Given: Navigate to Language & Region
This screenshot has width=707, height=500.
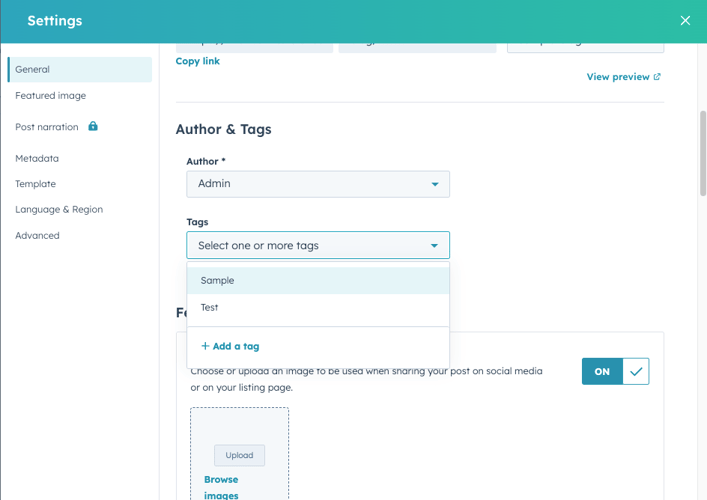Looking at the screenshot, I should click(59, 210).
